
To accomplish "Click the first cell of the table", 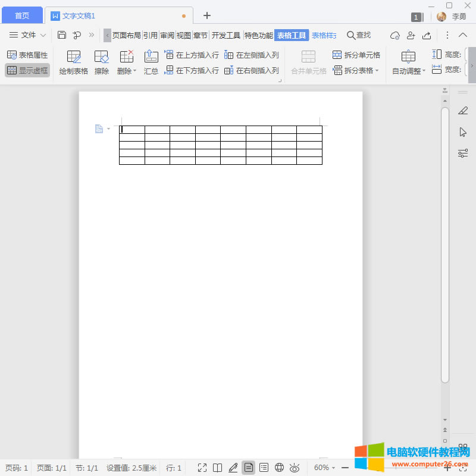I will click(x=132, y=130).
